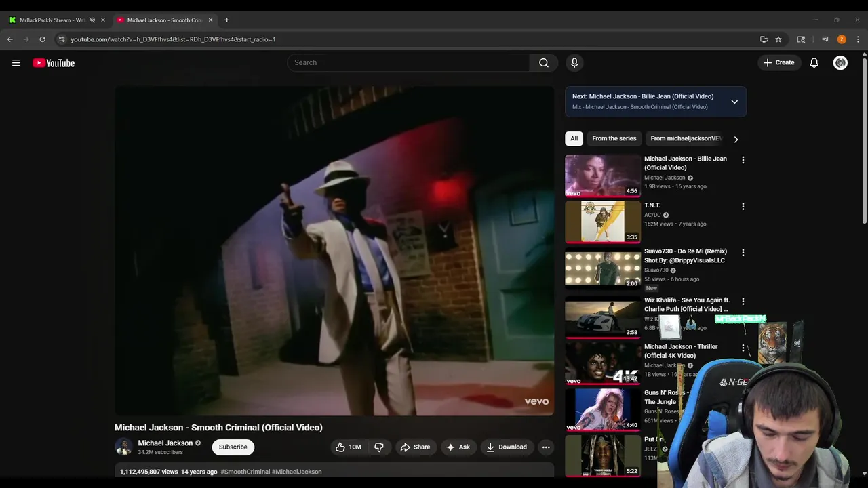Screen dimensions: 868x488
Task: Open the account avatar menu
Action: click(840, 62)
